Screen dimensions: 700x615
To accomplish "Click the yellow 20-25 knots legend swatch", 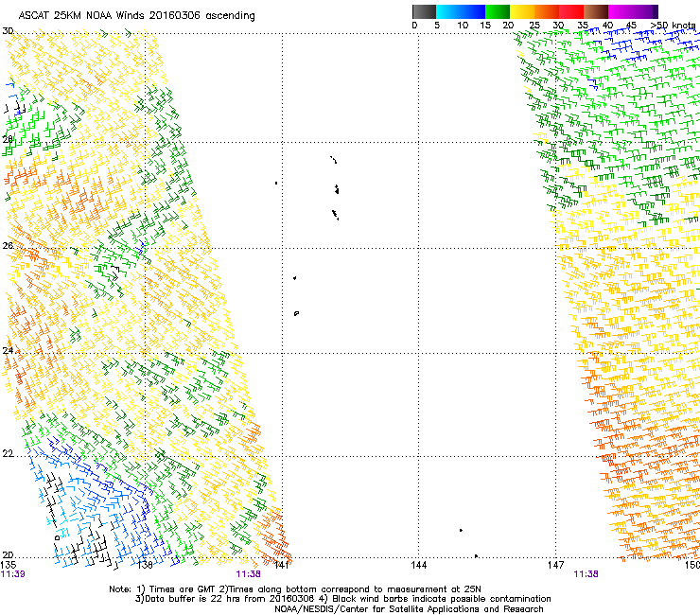I will click(522, 11).
